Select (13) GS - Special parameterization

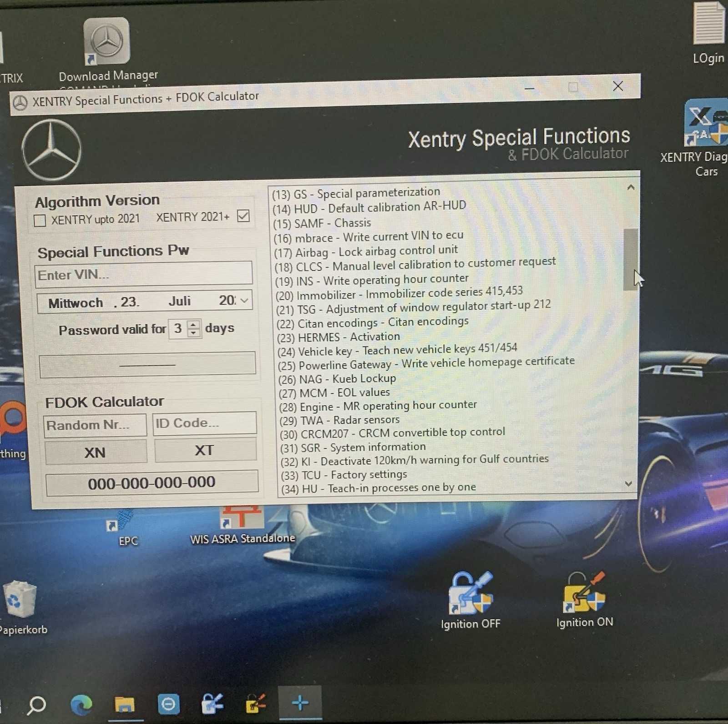click(x=356, y=193)
